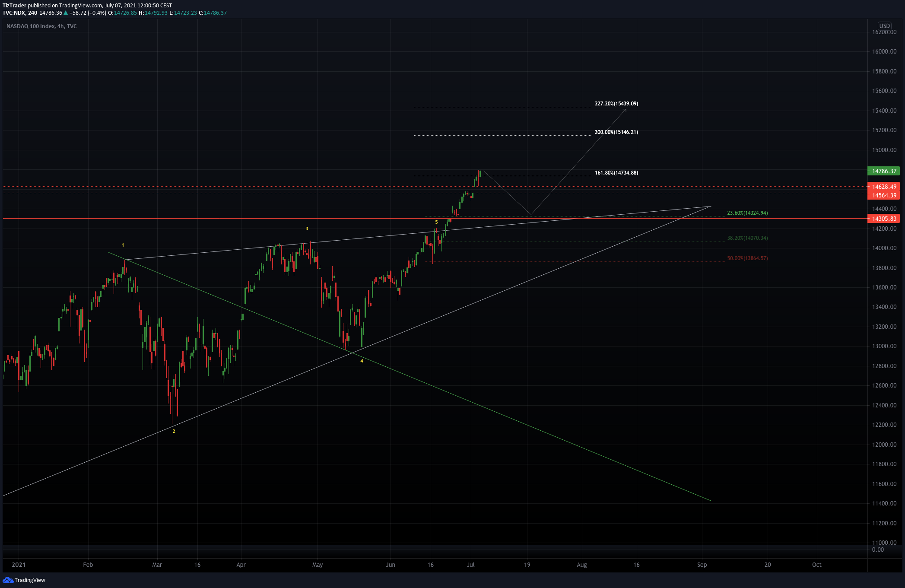Click the 14628.49 red price label

884,187
